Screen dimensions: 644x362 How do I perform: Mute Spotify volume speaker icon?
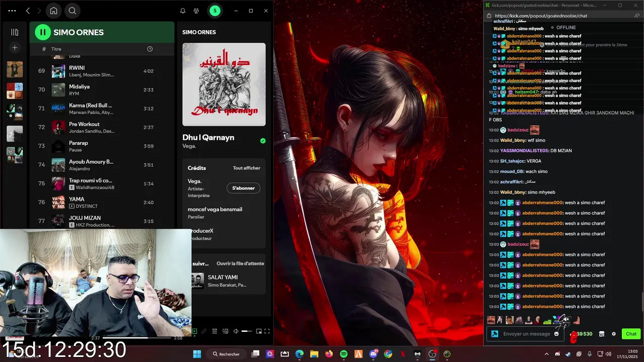pyautogui.click(x=236, y=331)
